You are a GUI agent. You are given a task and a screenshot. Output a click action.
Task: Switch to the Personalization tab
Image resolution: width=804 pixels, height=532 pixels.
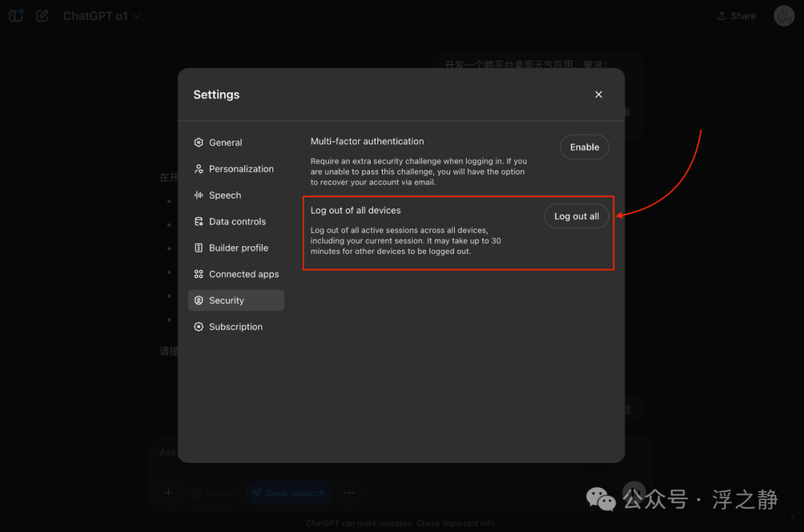pyautogui.click(x=236, y=169)
